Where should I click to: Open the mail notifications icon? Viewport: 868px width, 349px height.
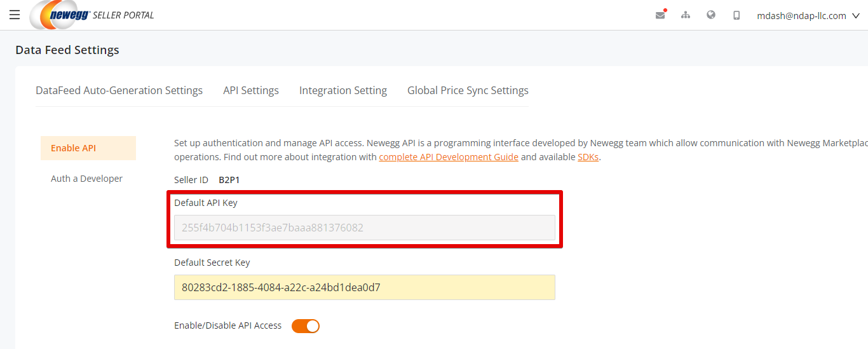click(x=661, y=15)
